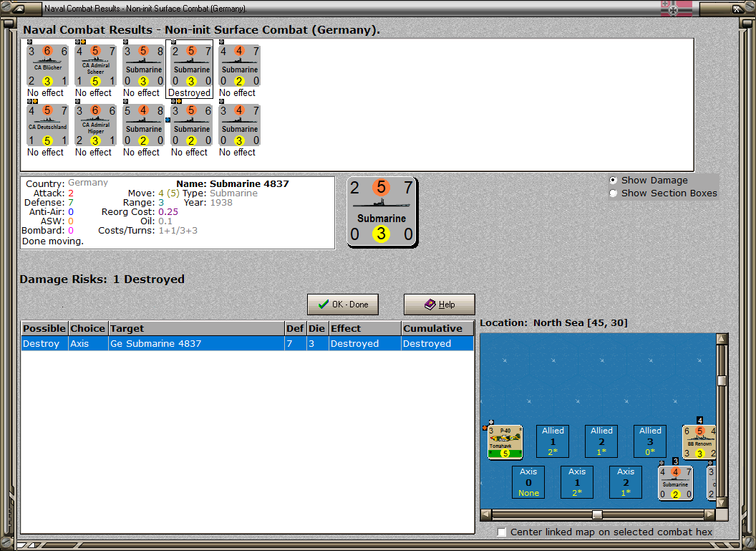
Task: Click the map horizontal scrollbar right arrow
Action: pos(709,514)
